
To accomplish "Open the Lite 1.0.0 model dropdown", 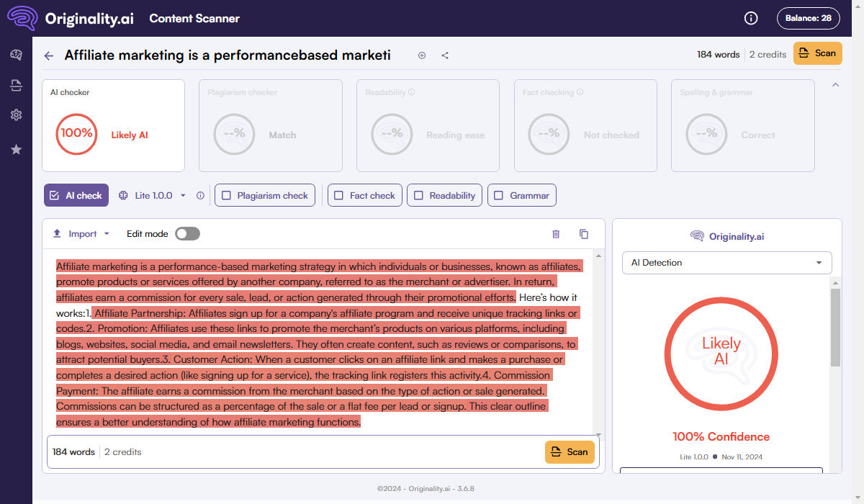I will [x=153, y=195].
